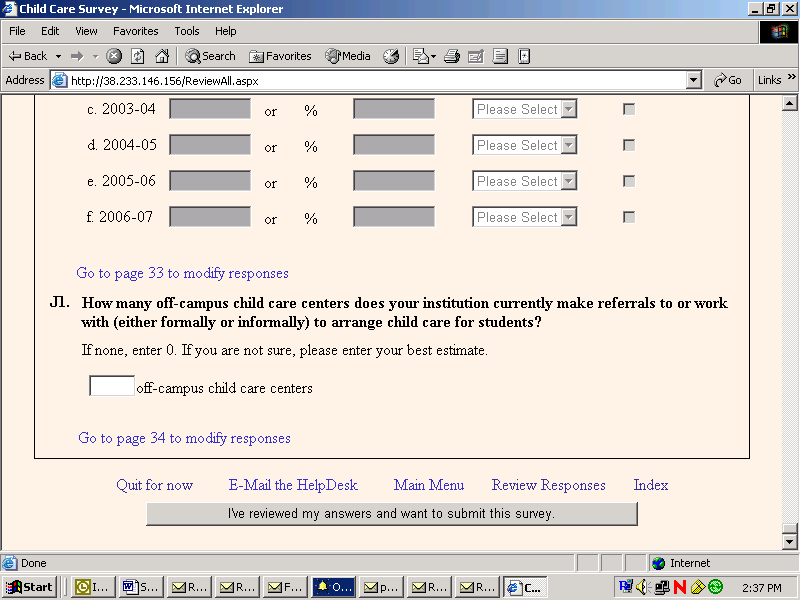Click the percent field in row 2006-07

[394, 217]
